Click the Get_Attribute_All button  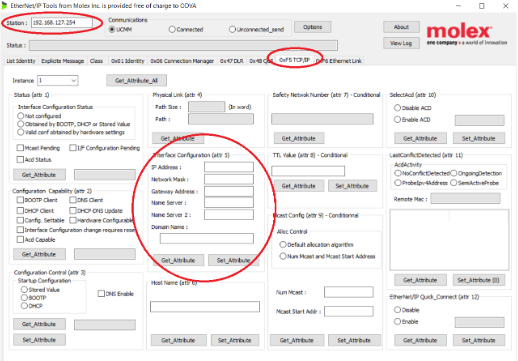136,81
